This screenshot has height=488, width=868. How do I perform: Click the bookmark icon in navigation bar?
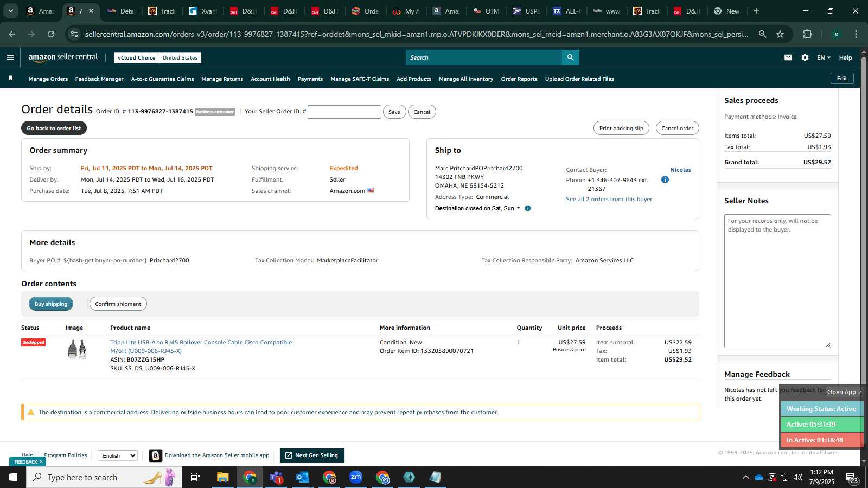click(x=10, y=79)
